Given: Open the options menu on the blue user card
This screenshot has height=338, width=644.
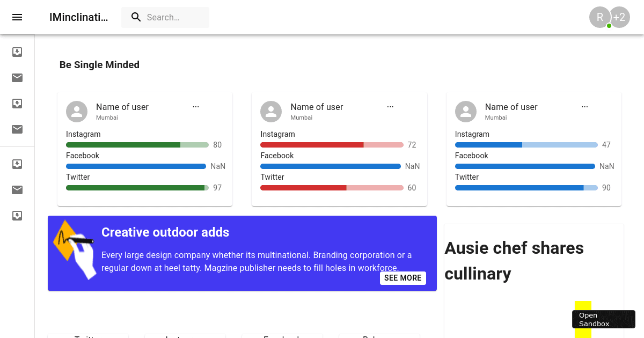Looking at the screenshot, I should pos(584,107).
